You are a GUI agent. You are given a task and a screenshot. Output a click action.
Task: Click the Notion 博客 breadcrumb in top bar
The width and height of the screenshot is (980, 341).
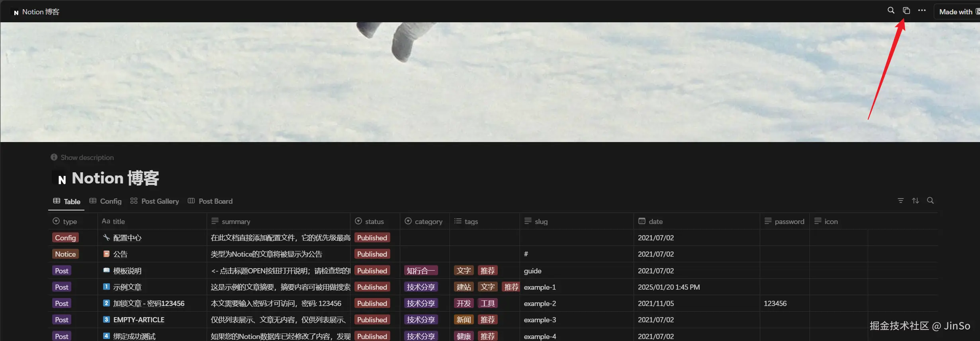click(x=36, y=12)
